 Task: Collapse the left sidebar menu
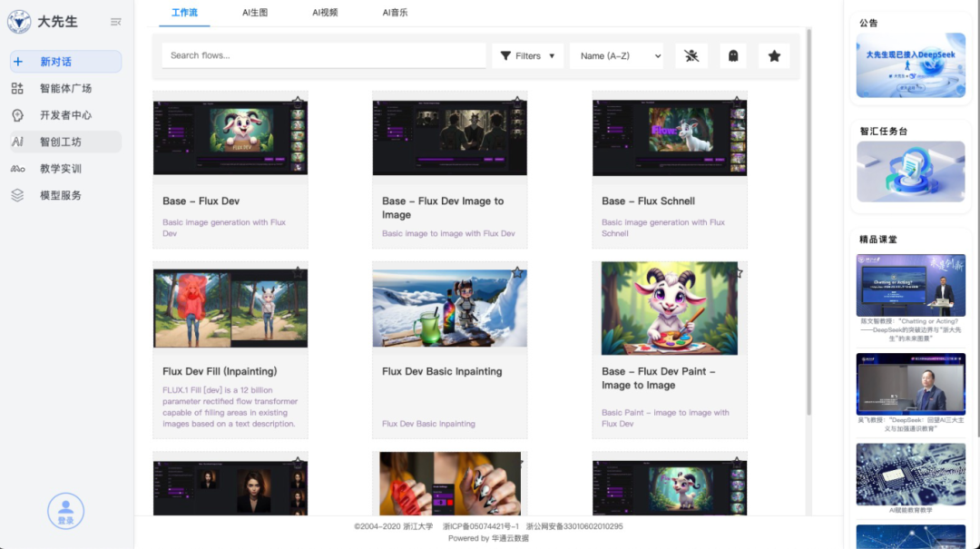pyautogui.click(x=115, y=22)
